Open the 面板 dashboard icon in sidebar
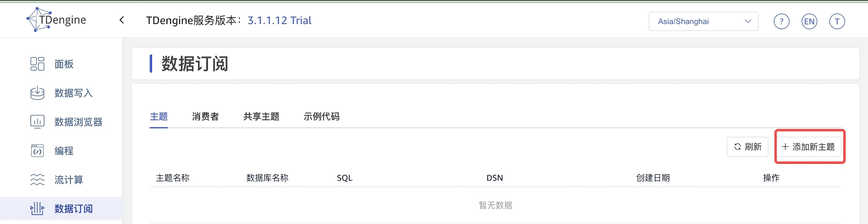The image size is (868, 224). [37, 64]
